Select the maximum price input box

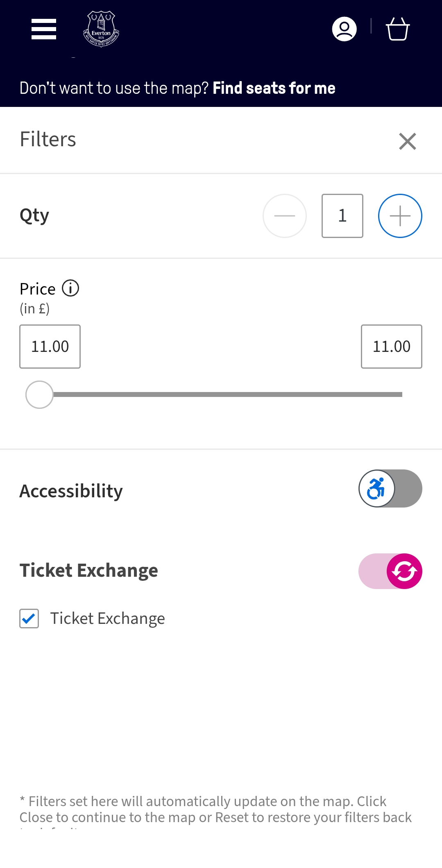(391, 347)
